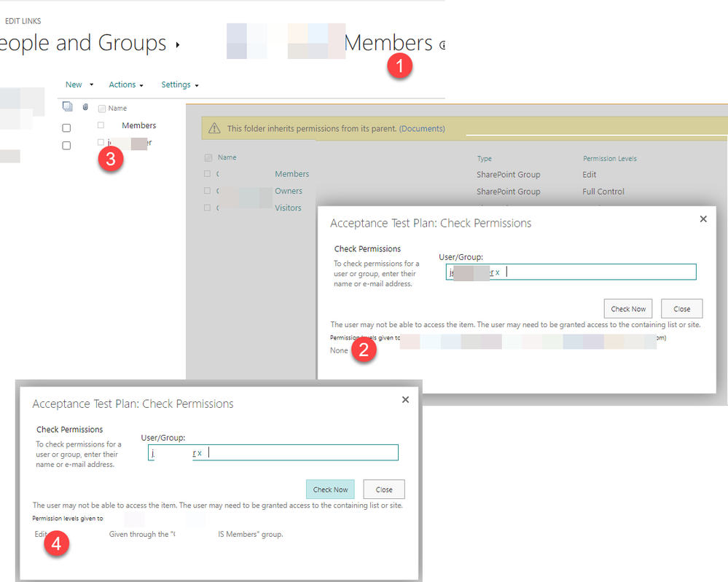Open the Members group link in permissions list
The width and height of the screenshot is (728, 582).
click(x=291, y=174)
